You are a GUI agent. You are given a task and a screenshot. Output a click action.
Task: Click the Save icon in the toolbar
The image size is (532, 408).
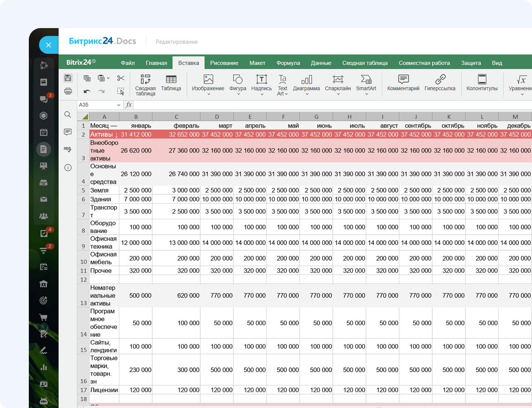[68, 78]
